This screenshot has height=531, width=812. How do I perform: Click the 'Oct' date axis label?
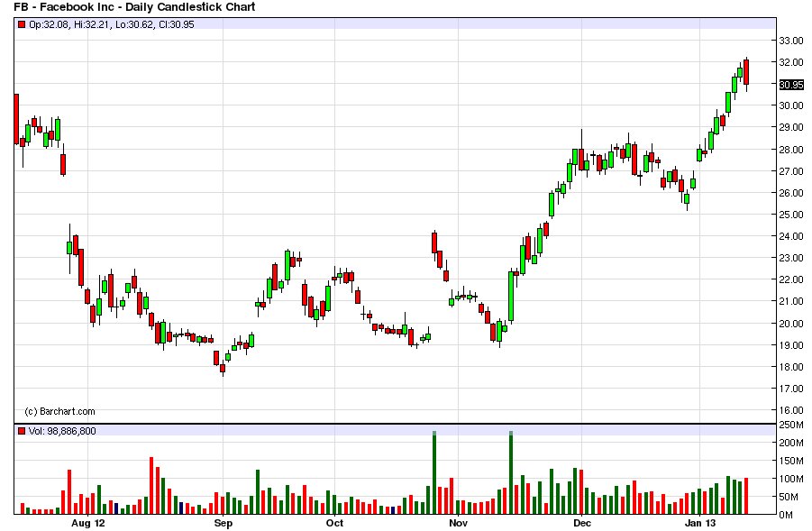click(334, 523)
